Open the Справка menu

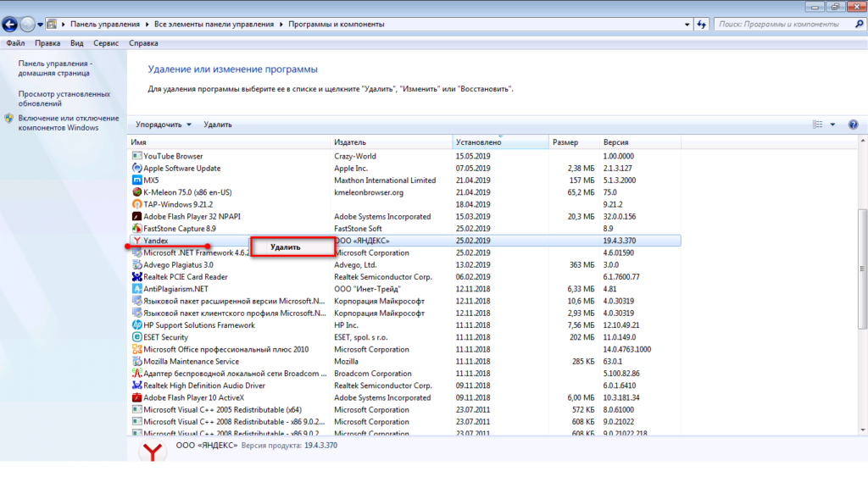click(x=143, y=43)
